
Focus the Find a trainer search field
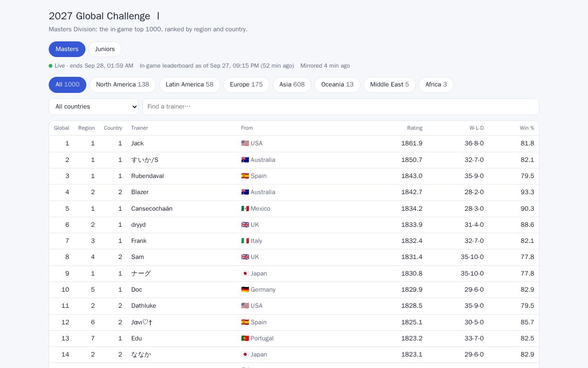point(341,107)
